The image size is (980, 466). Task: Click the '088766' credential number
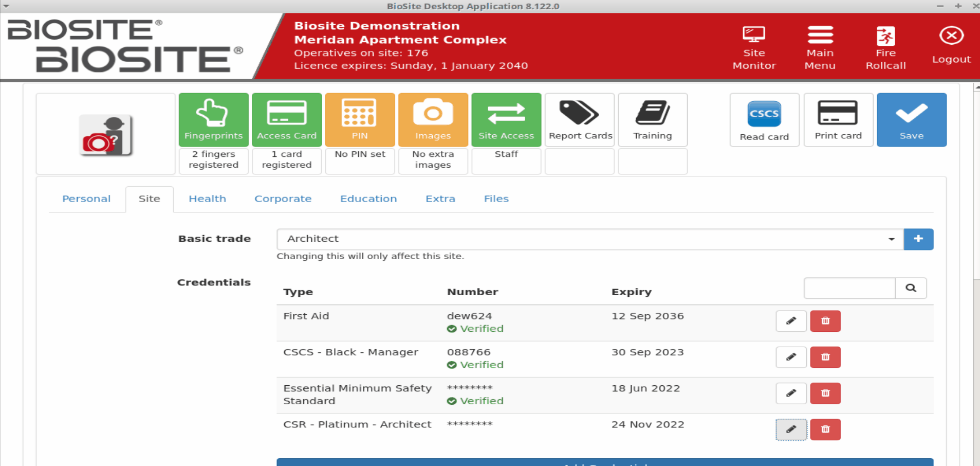469,352
